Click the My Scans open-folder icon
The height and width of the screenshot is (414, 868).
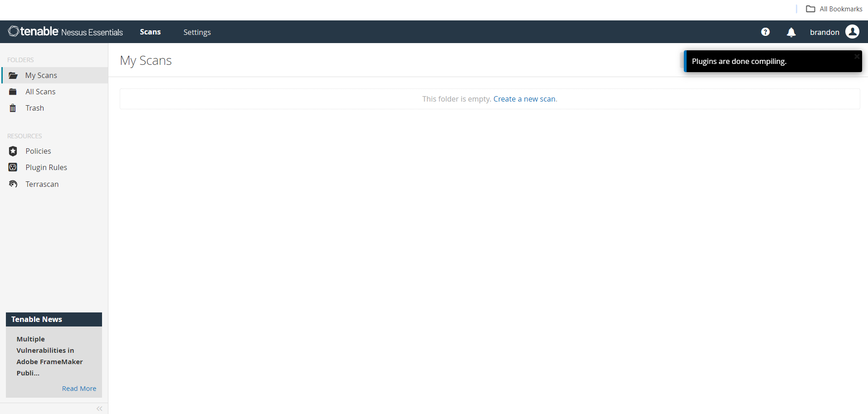click(x=13, y=75)
